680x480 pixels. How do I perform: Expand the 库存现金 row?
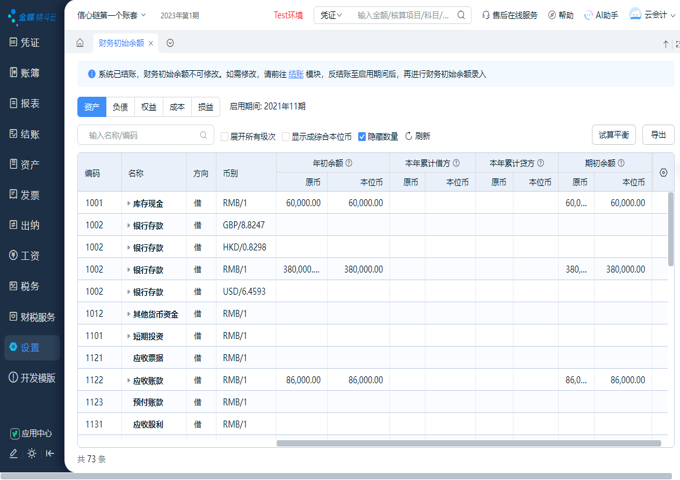pyautogui.click(x=129, y=203)
